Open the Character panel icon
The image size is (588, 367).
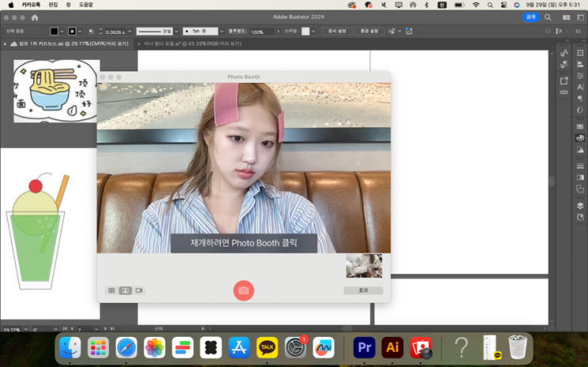pyautogui.click(x=580, y=87)
